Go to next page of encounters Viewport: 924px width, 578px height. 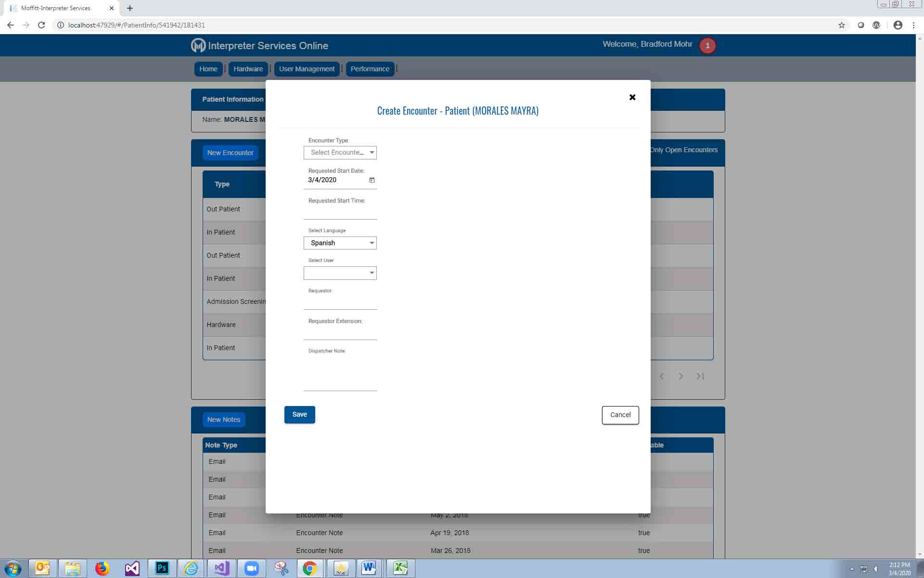pos(680,376)
